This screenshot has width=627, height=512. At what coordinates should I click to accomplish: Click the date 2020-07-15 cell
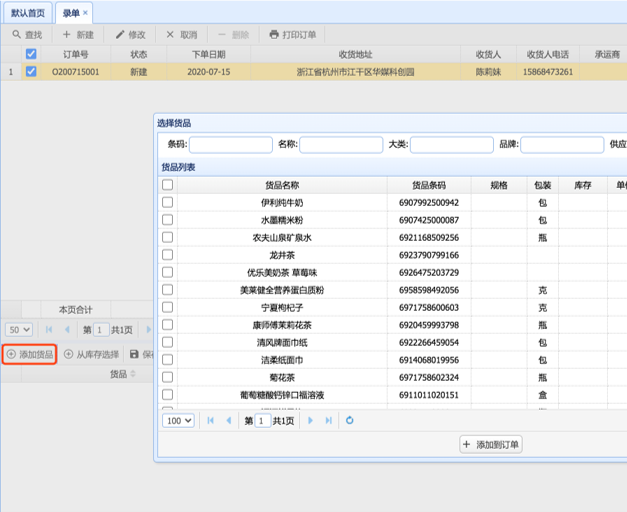[x=208, y=72]
